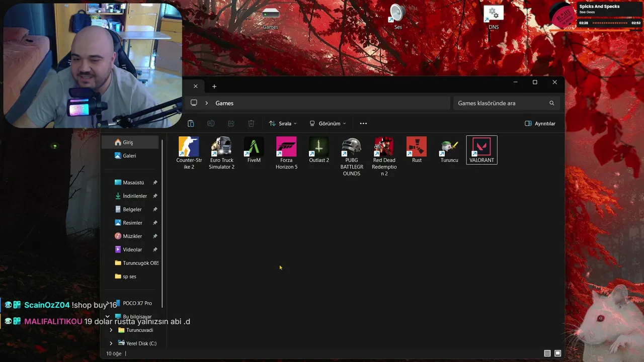Viewport: 644px width, 362px height.
Task: Toggle the Ayrıntılar details pane
Action: (x=540, y=123)
